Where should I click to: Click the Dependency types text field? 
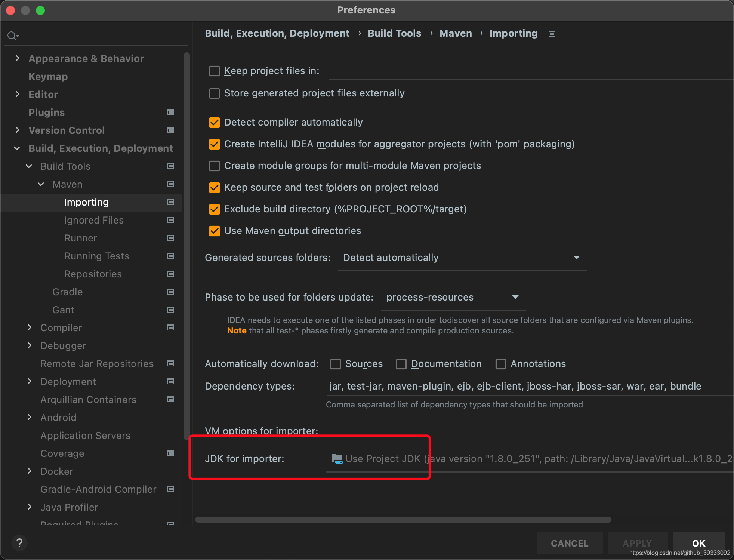tap(530, 386)
